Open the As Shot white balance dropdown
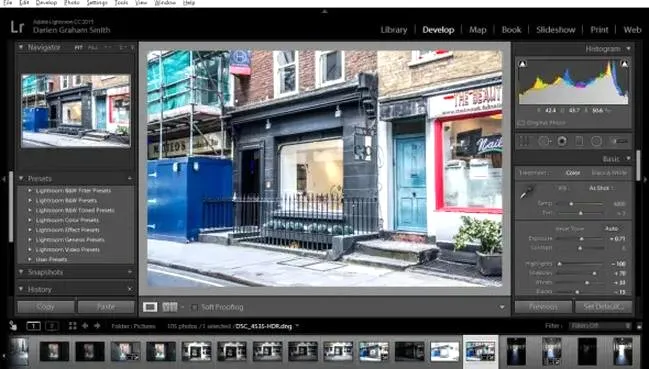The image size is (649, 369). (x=601, y=188)
